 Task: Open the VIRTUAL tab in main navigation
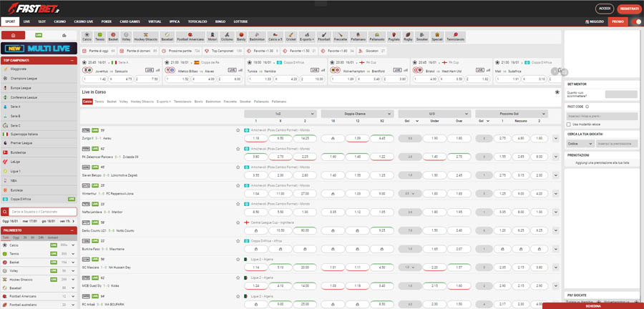[155, 21]
